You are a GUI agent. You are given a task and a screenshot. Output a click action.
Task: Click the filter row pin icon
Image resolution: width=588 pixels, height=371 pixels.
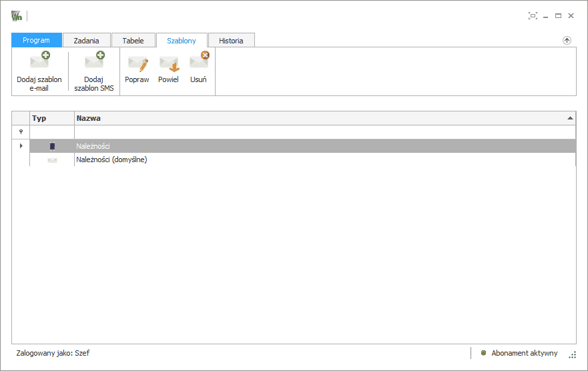pyautogui.click(x=21, y=132)
